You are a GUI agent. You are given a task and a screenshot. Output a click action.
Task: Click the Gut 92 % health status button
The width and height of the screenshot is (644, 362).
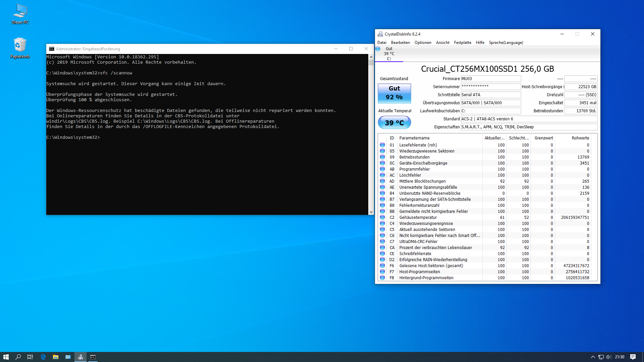394,93
